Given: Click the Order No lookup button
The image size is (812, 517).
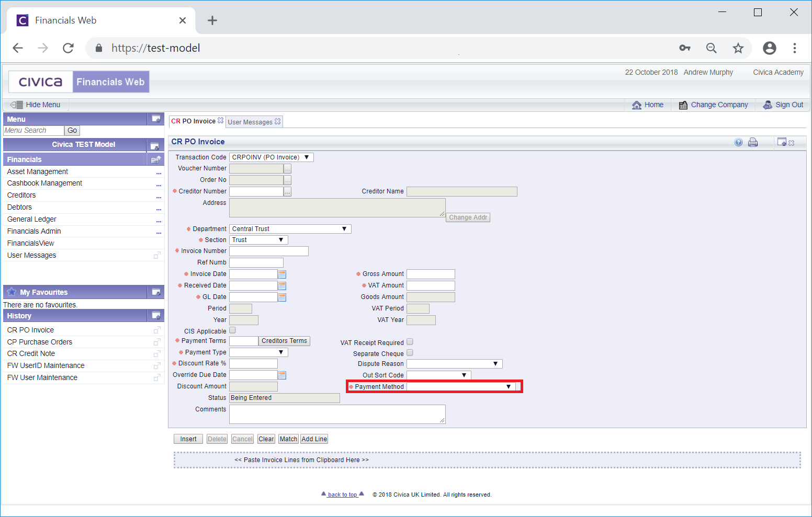Looking at the screenshot, I should click(x=287, y=180).
